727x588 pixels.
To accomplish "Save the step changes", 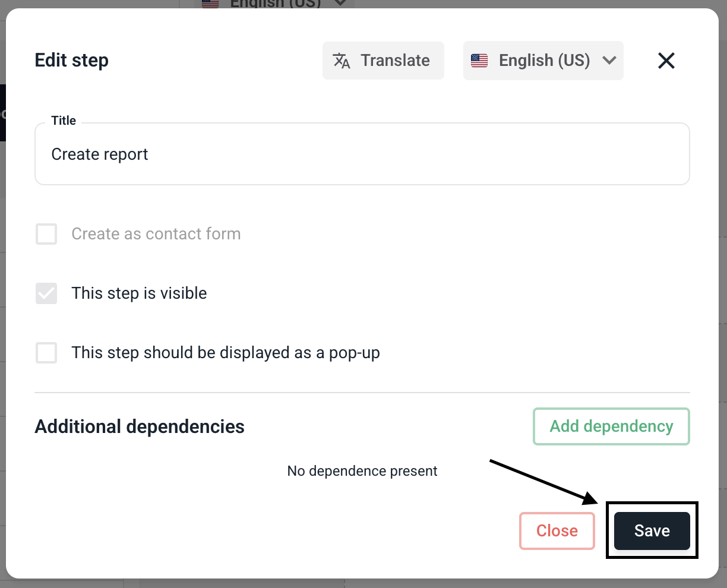I will point(652,530).
